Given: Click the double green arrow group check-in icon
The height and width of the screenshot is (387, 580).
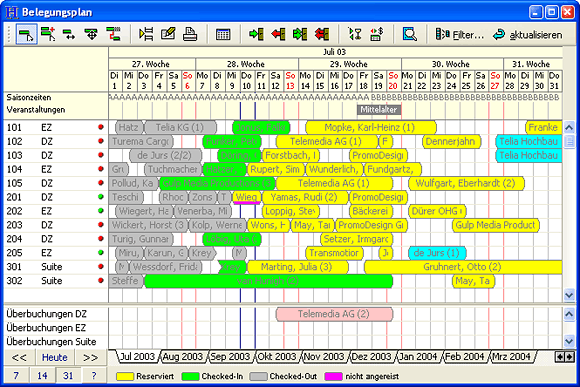Looking at the screenshot, I should [300, 34].
